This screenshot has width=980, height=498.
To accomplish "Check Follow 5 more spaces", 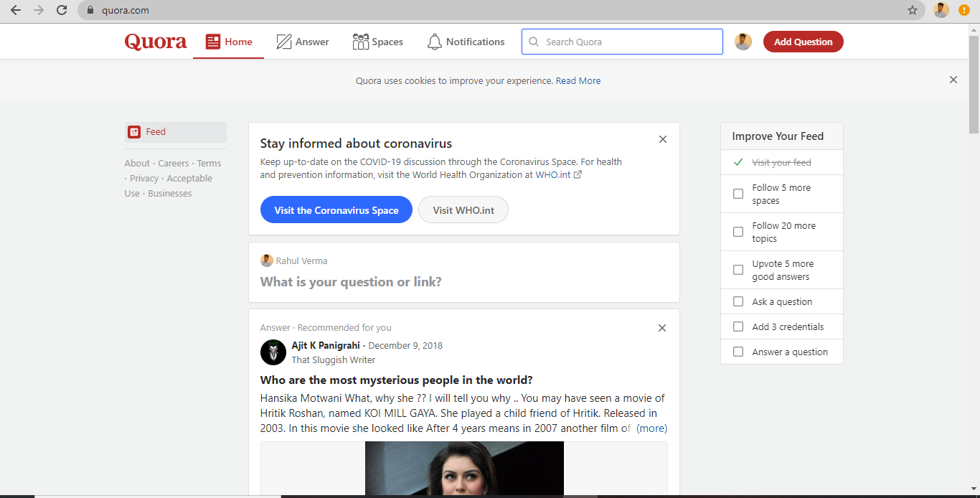I will tap(738, 194).
